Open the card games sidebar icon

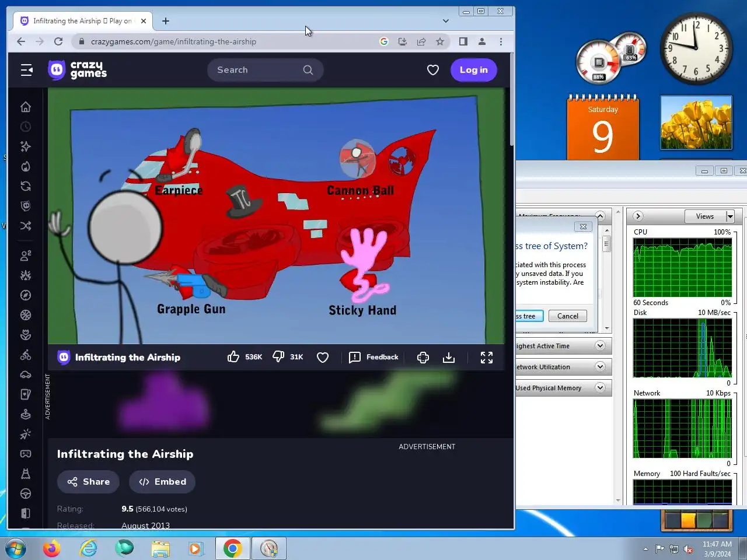26,394
